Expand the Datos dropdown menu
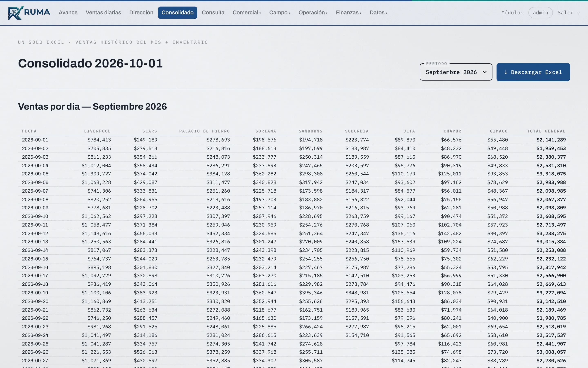The height and width of the screenshot is (368, 588). [x=378, y=13]
